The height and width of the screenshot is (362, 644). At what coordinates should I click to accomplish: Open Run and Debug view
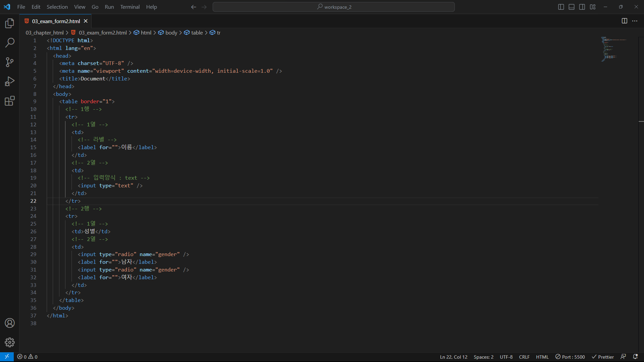(10, 81)
